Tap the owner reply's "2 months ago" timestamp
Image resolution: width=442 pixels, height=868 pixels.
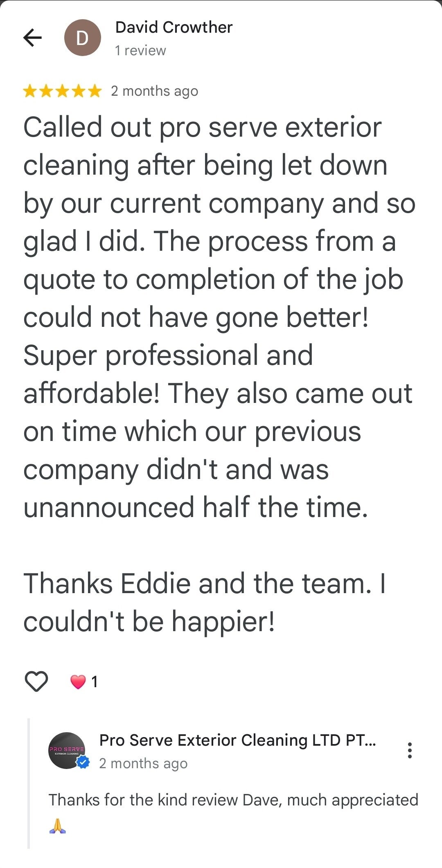pos(143,763)
